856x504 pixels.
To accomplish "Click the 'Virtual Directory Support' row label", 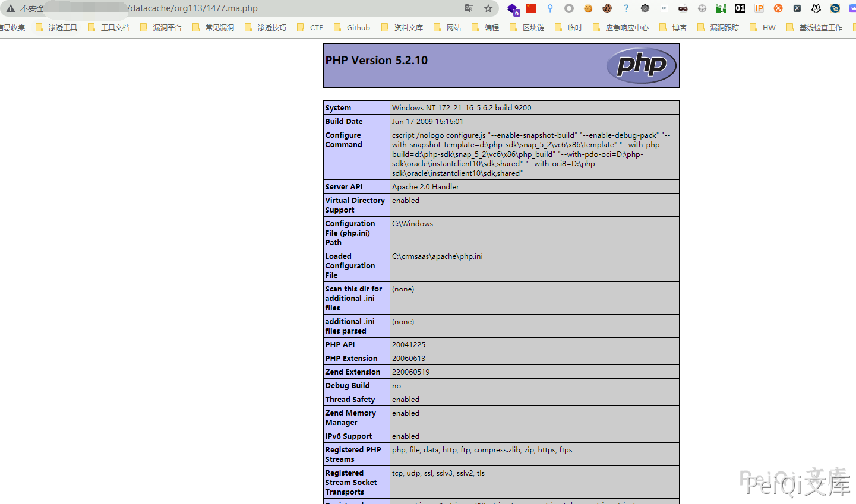I will (355, 205).
